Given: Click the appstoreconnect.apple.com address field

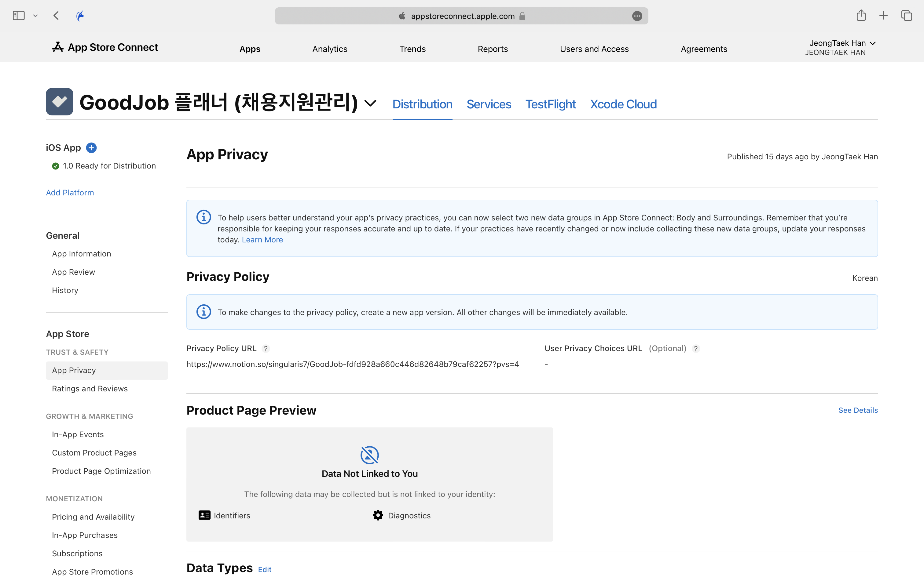Looking at the screenshot, I should [x=462, y=16].
